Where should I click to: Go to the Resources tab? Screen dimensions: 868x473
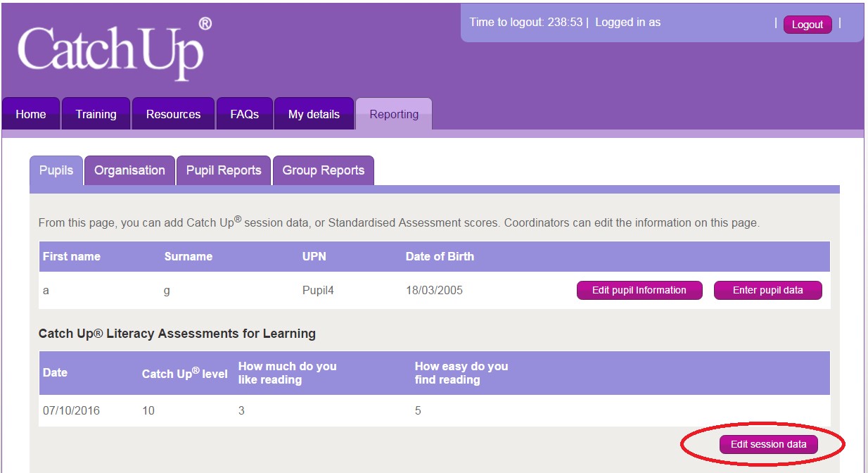173,114
